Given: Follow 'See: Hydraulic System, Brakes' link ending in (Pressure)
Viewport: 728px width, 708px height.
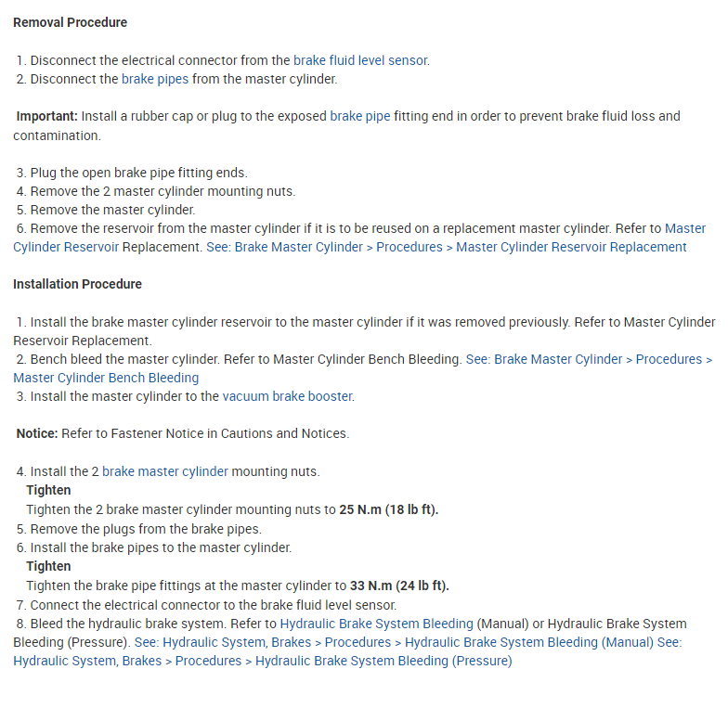Looking at the screenshot, I should (262, 661).
